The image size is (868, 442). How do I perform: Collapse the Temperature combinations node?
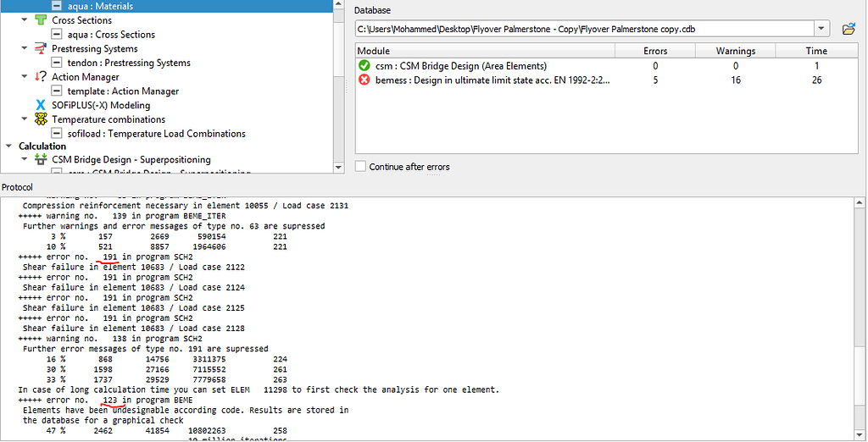[x=24, y=119]
